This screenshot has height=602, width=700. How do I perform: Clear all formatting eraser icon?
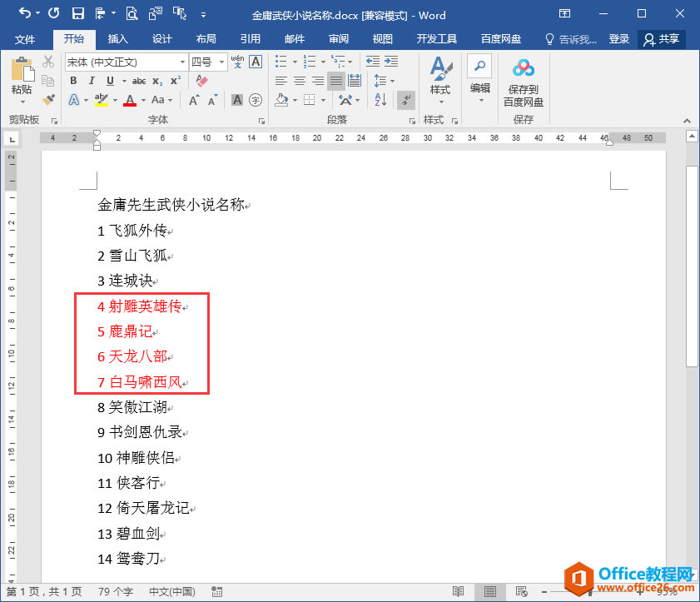[x=201, y=81]
